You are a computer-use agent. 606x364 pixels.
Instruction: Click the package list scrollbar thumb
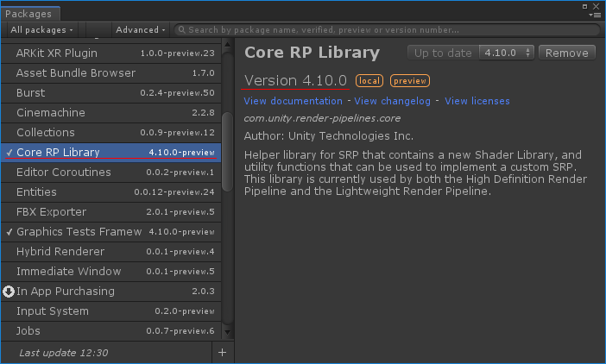click(228, 151)
